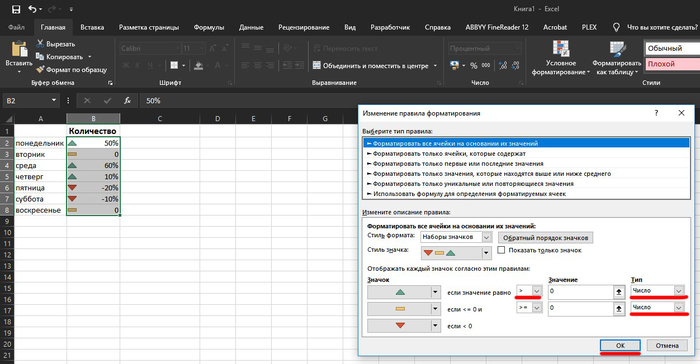Click second Значение input field
Screen dimensions: 700x364
point(581,309)
